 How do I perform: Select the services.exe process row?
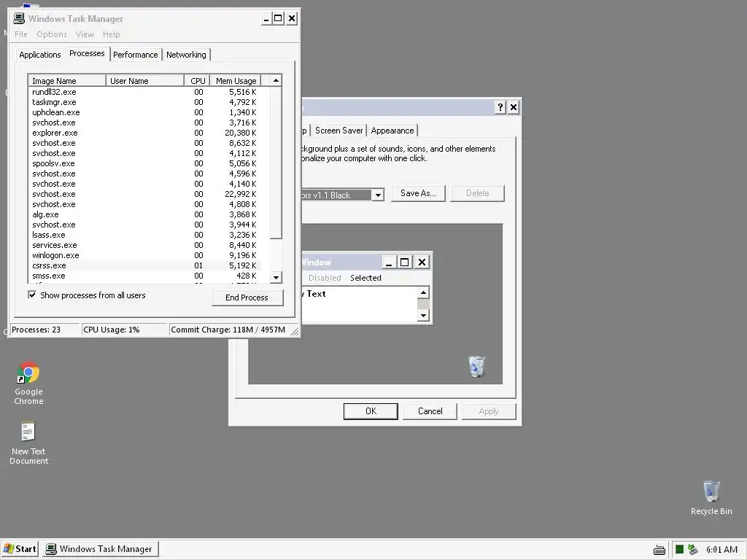(x=145, y=245)
